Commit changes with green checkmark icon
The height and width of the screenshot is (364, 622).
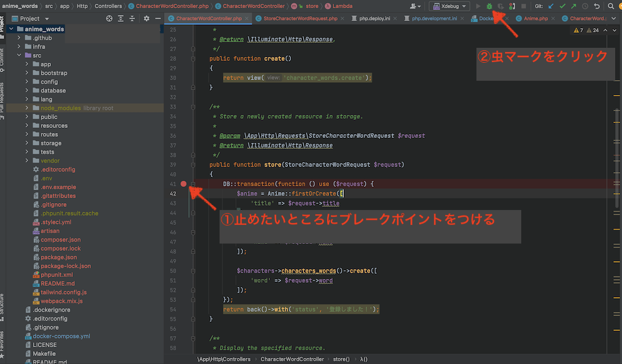tap(562, 6)
